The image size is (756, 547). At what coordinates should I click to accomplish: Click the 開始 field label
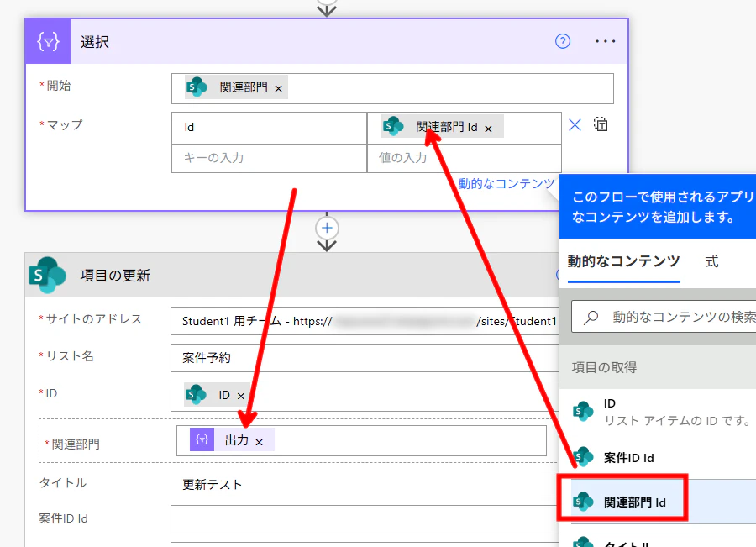point(58,86)
